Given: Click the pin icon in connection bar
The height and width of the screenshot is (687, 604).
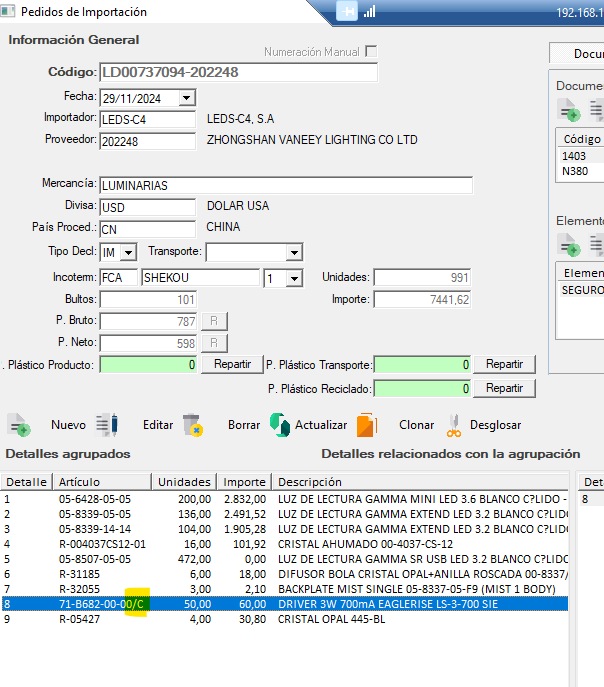Looking at the screenshot, I should pyautogui.click(x=346, y=12).
